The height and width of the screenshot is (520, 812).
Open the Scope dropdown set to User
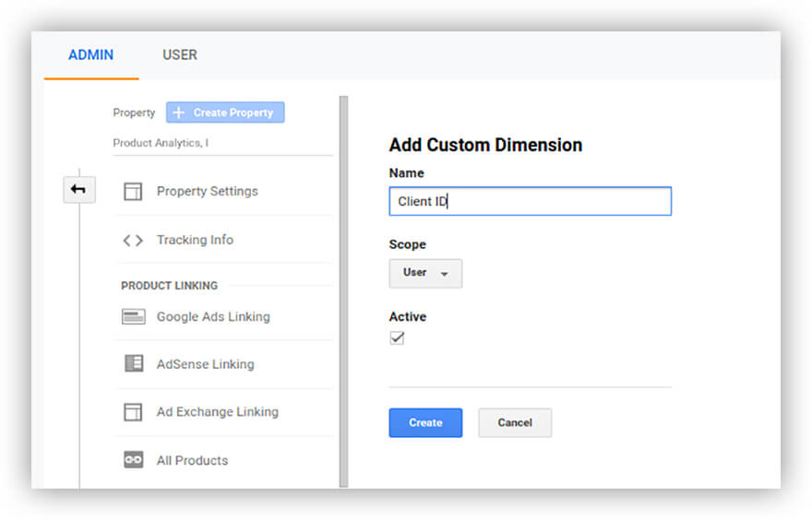click(425, 273)
